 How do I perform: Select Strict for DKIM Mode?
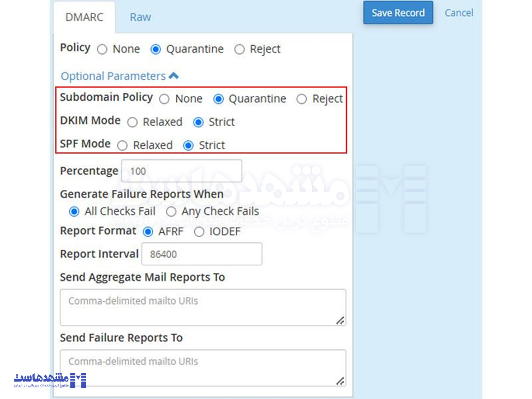click(x=199, y=122)
